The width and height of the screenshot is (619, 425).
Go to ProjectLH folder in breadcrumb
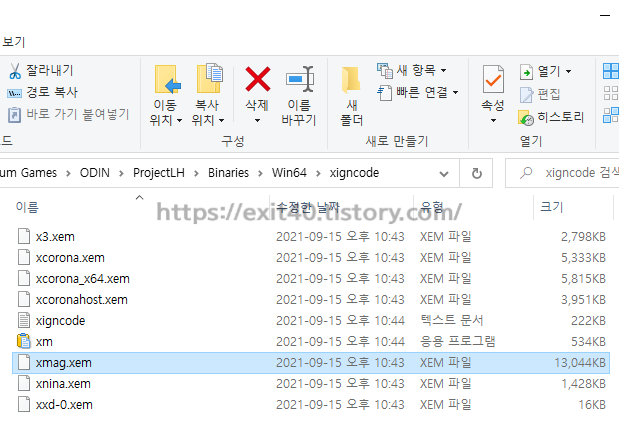(x=159, y=173)
